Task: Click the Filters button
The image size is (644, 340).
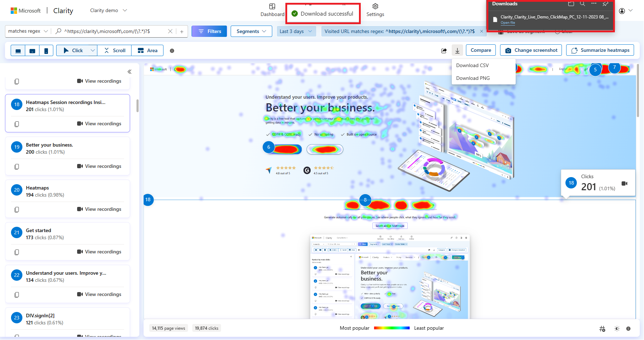Action: coord(210,31)
